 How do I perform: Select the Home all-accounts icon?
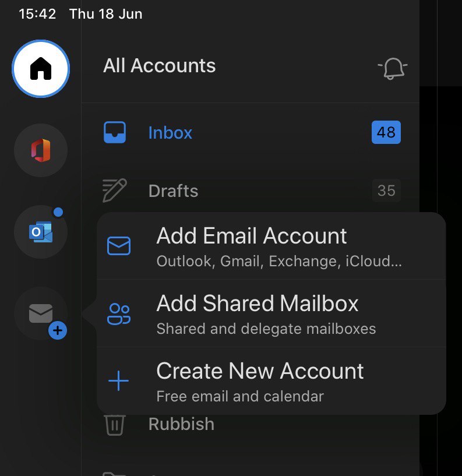coord(41,69)
